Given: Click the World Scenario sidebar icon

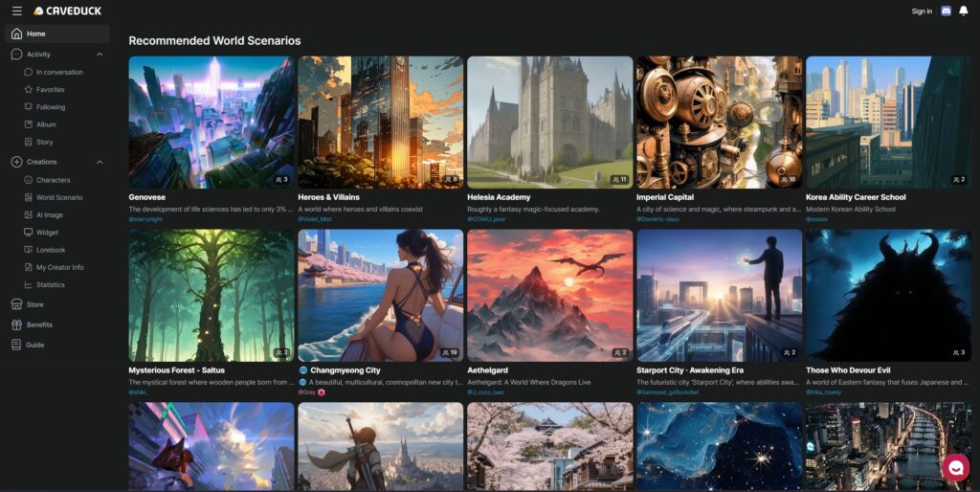Looking at the screenshot, I should pyautogui.click(x=28, y=197).
